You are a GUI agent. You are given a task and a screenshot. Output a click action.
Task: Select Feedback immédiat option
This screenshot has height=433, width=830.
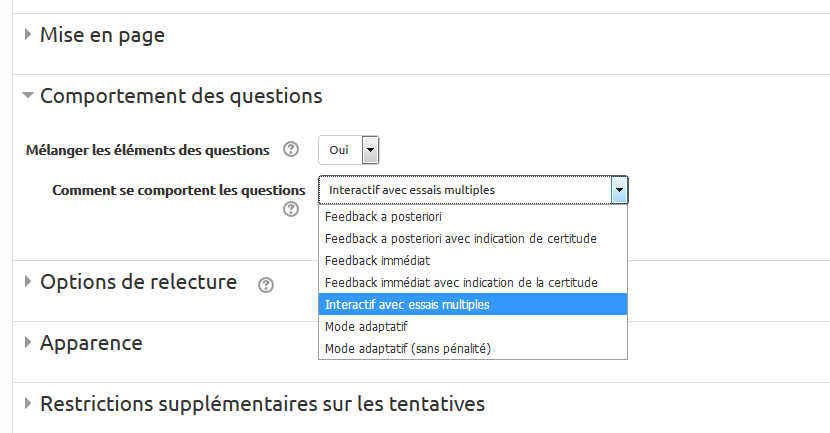coord(377,260)
